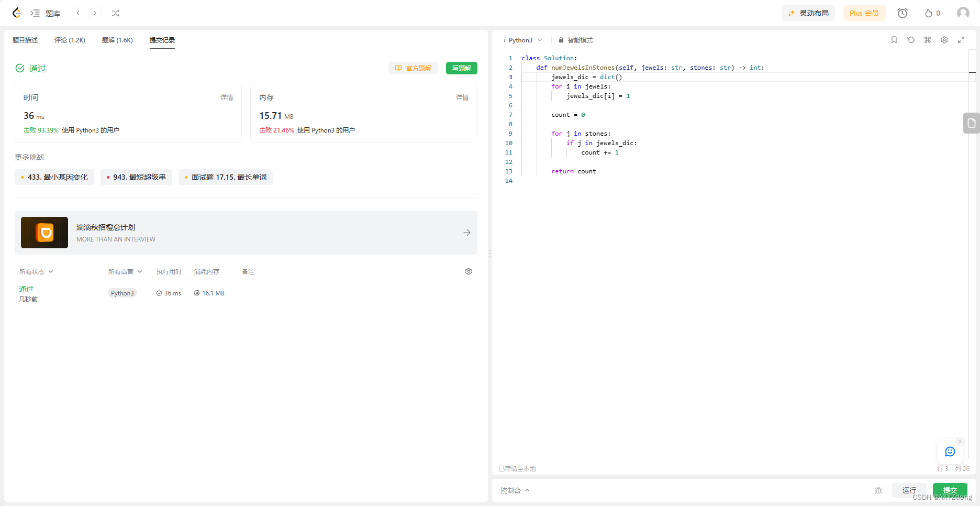Image resolution: width=980 pixels, height=506 pixels.
Task: Click the 36 ms value in submission row
Action: coord(169,293)
